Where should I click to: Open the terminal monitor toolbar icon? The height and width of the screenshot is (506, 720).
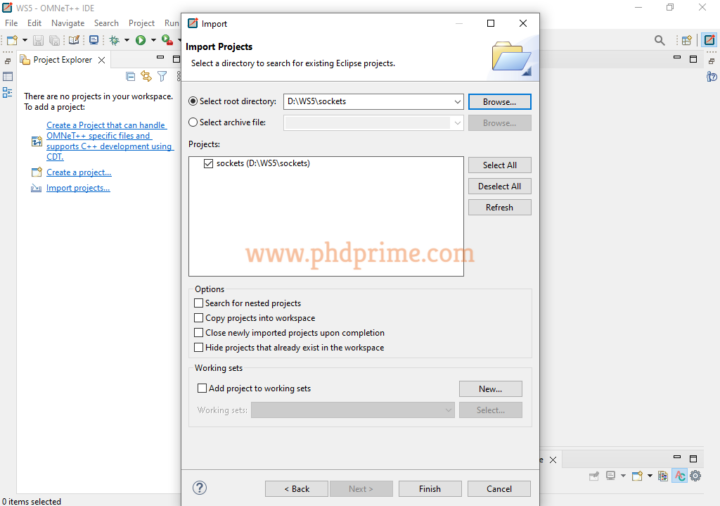pos(94,40)
